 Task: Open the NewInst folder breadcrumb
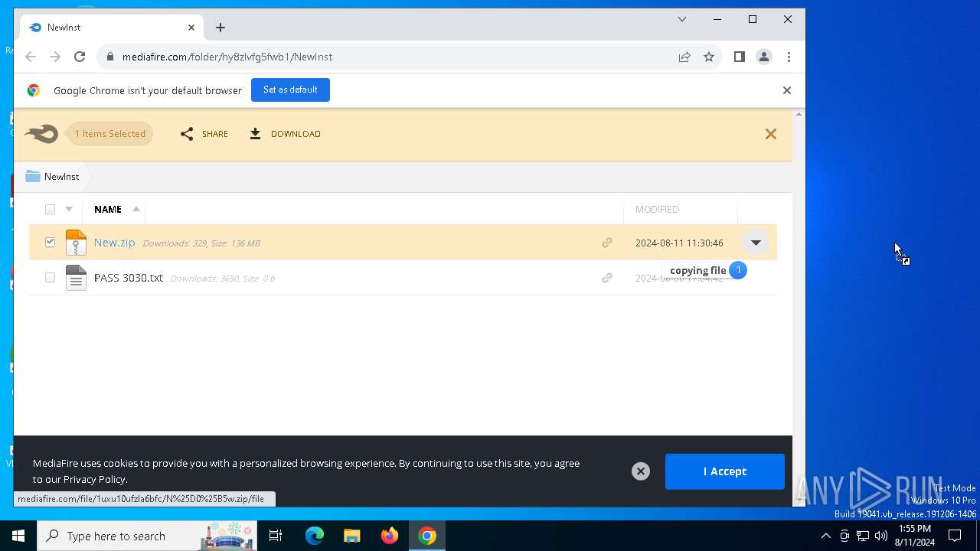[52, 177]
